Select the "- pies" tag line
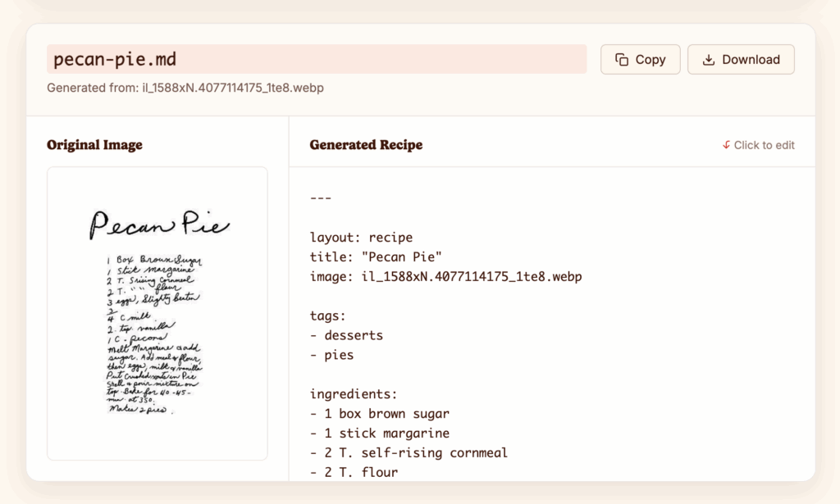 pyautogui.click(x=331, y=355)
